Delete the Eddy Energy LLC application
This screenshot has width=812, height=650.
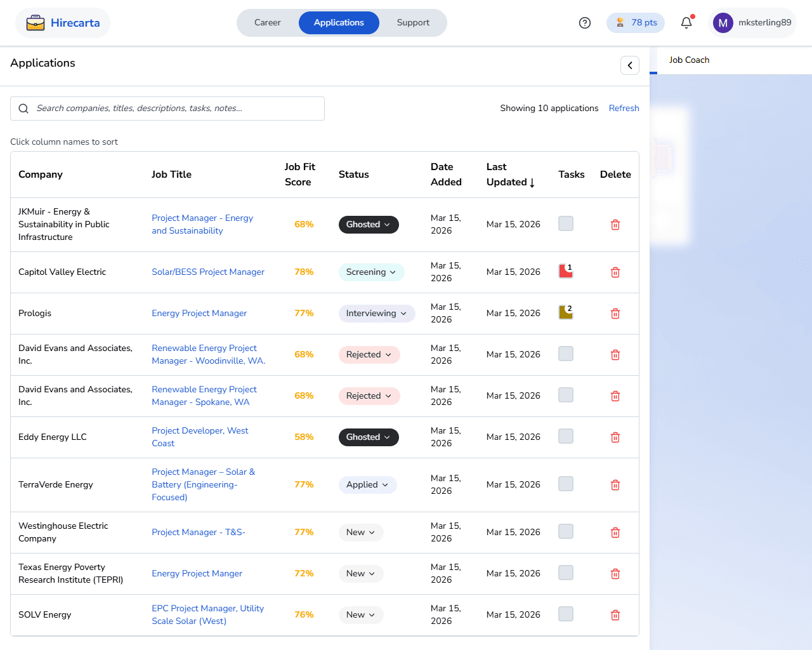click(x=615, y=437)
